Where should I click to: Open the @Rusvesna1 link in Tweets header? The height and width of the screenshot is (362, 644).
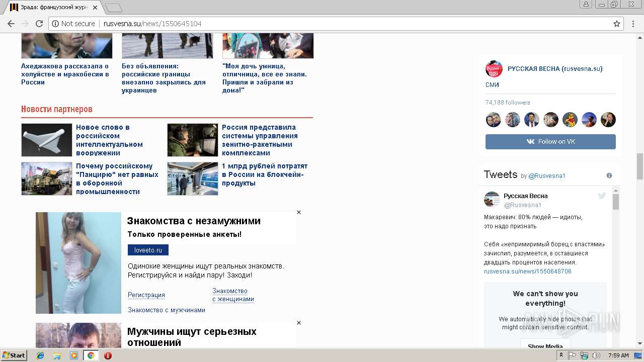tap(547, 176)
